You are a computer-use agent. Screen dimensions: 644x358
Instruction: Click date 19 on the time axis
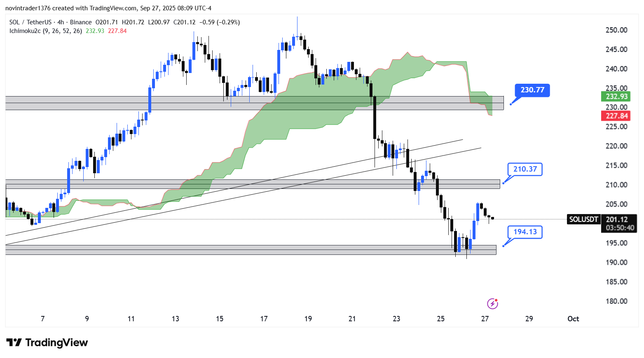(308, 319)
